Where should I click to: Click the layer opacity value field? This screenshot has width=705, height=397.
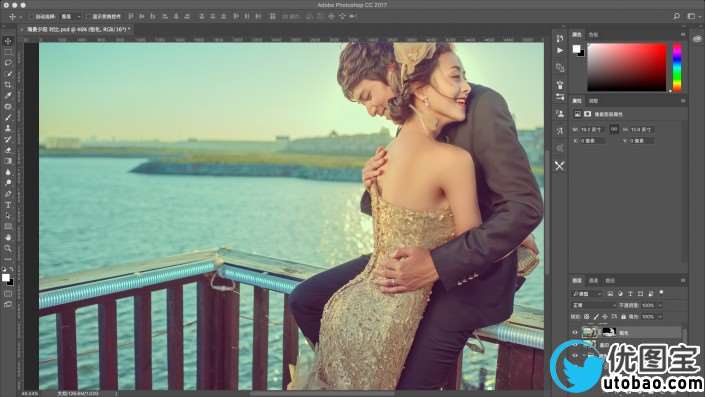coord(648,305)
